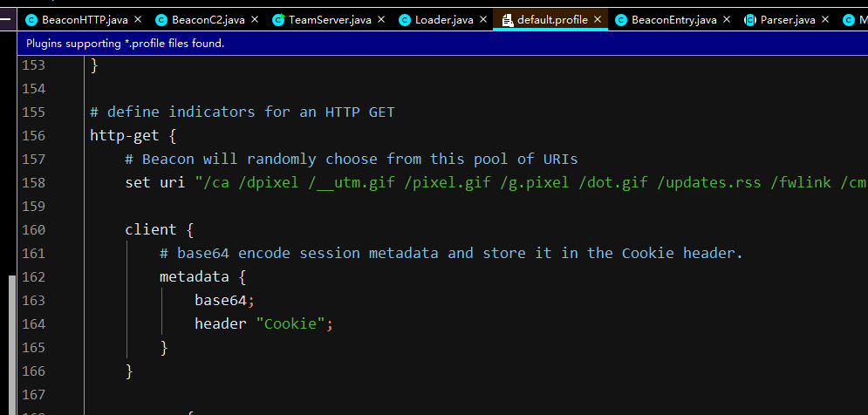
Task: Click the BeaconC2.java class icon
Action: 161,20
